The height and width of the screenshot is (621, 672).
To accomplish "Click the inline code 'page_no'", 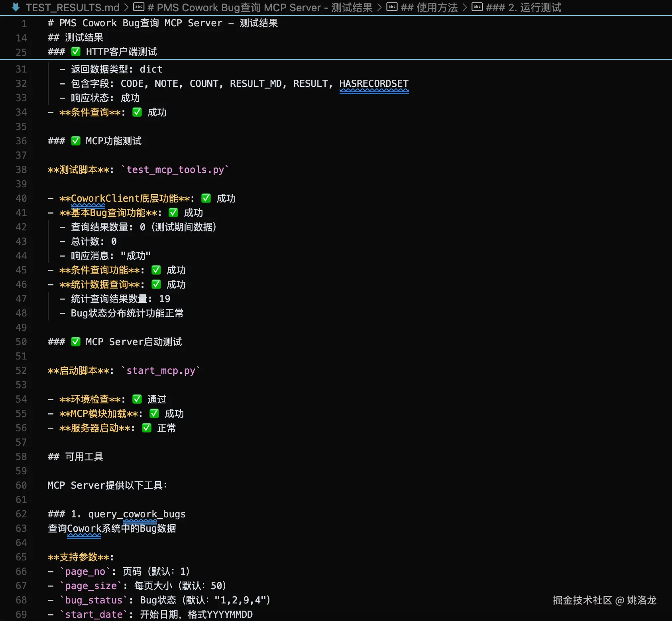I will tap(85, 572).
